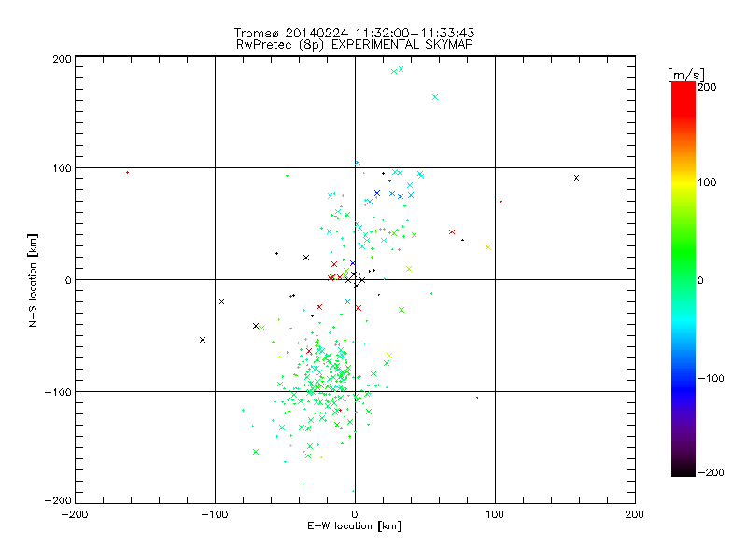Select the red X marker east of the center cluster
This screenshot has width=747, height=560.
(452, 232)
